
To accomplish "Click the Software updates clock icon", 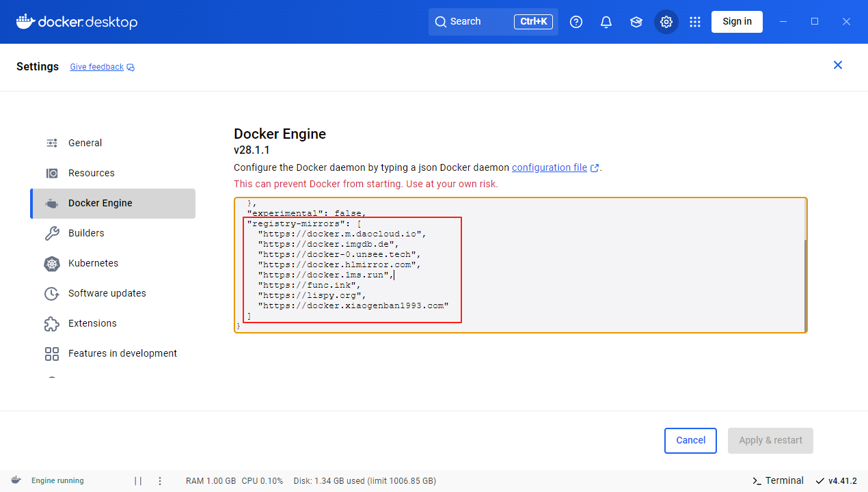I will tap(52, 293).
